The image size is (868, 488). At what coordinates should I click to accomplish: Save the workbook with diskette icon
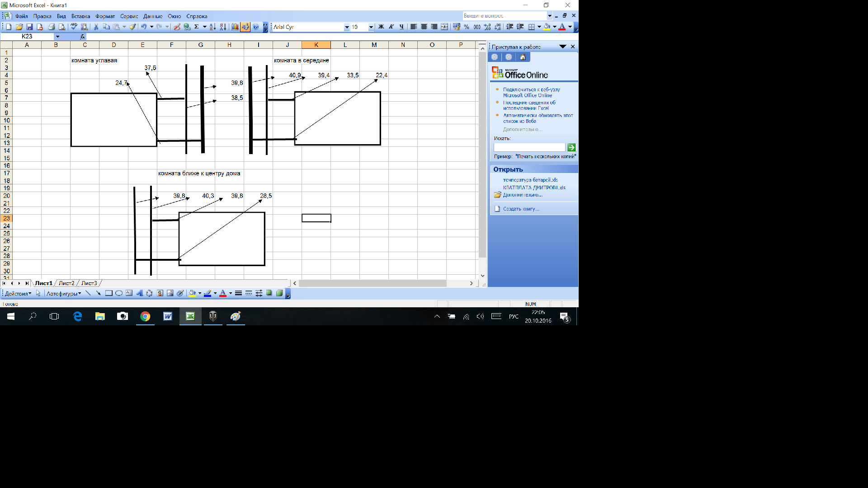pos(29,27)
